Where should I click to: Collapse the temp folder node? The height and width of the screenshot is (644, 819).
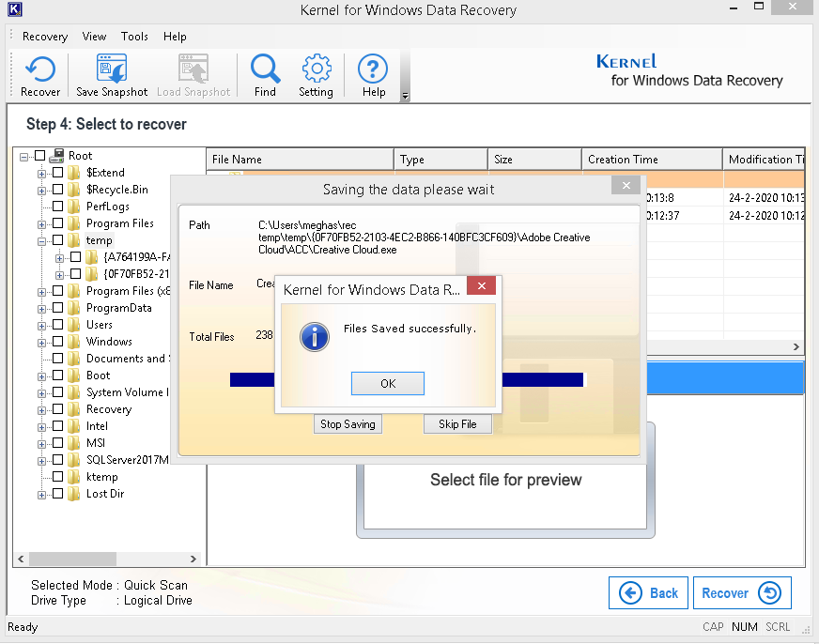point(41,241)
